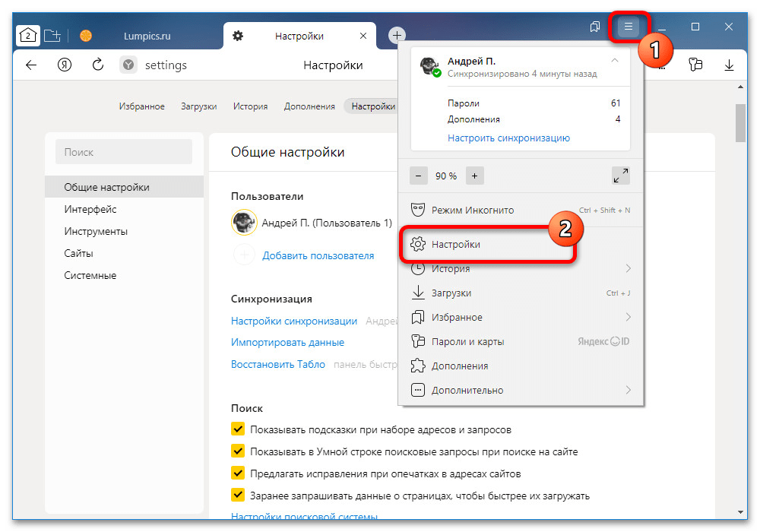Add a new tab with plus button

397,35
